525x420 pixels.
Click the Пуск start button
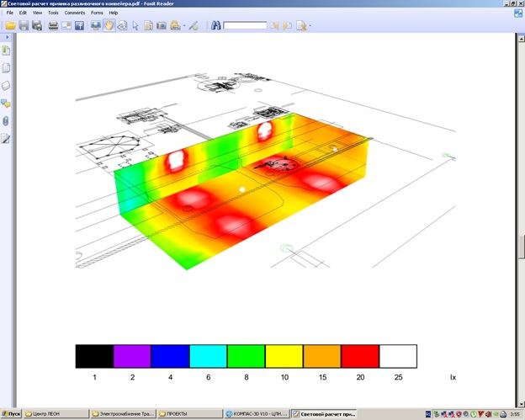tap(11, 414)
